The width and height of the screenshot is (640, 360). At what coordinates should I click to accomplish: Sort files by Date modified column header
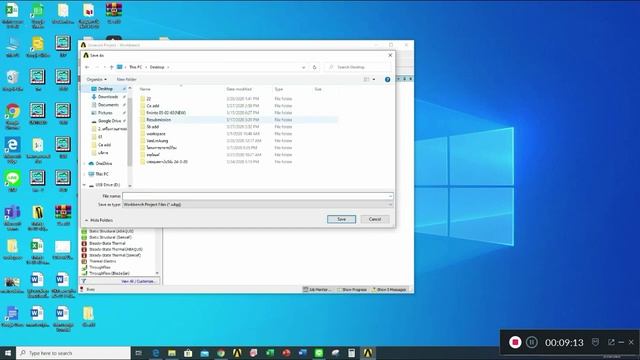[x=239, y=89]
